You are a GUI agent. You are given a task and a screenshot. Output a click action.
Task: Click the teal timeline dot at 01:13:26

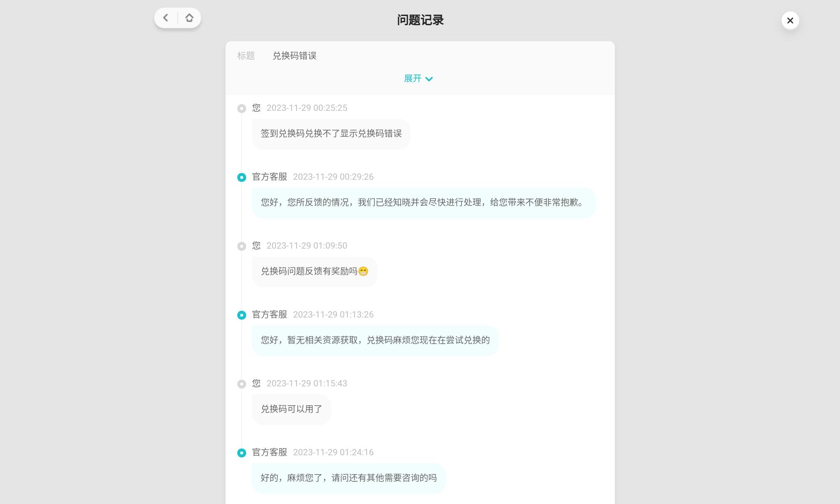click(x=241, y=315)
